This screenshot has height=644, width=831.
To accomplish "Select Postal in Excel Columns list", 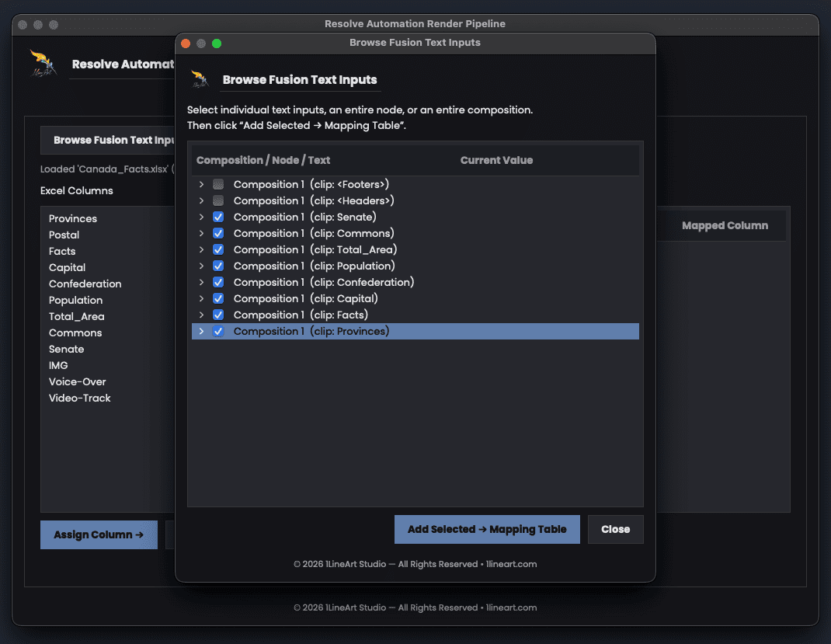I will (64, 235).
